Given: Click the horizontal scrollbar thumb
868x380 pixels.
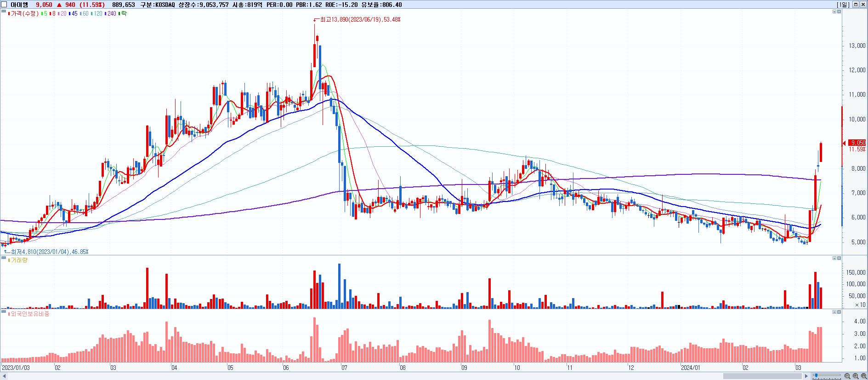Looking at the screenshot, I should pyautogui.click(x=763, y=376).
